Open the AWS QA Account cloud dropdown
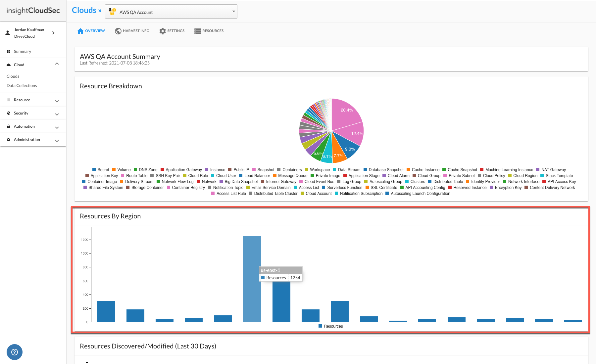The image size is (596, 364). point(171,12)
